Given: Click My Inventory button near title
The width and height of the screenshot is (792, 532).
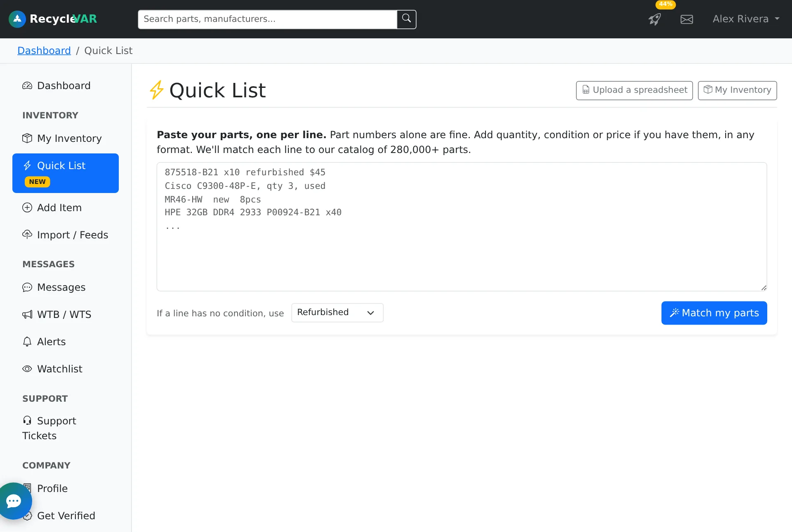Looking at the screenshot, I should [737, 90].
